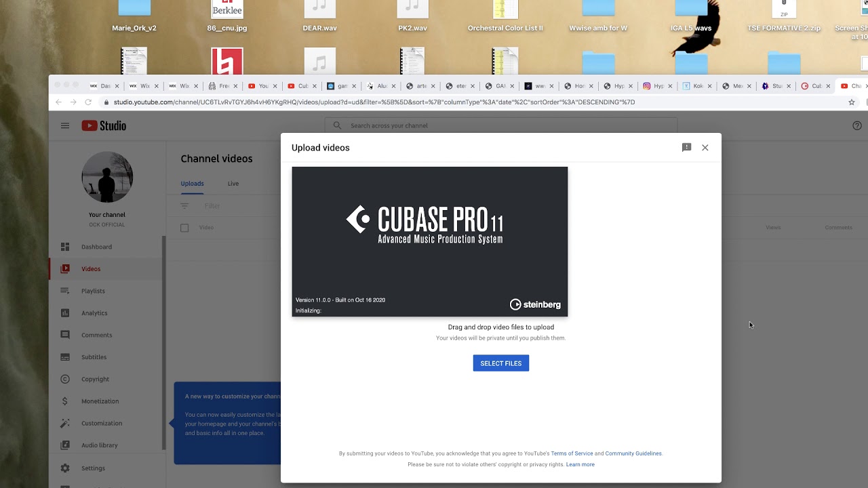This screenshot has width=868, height=488.
Task: Click the YouTube Studio logo
Action: (x=104, y=125)
